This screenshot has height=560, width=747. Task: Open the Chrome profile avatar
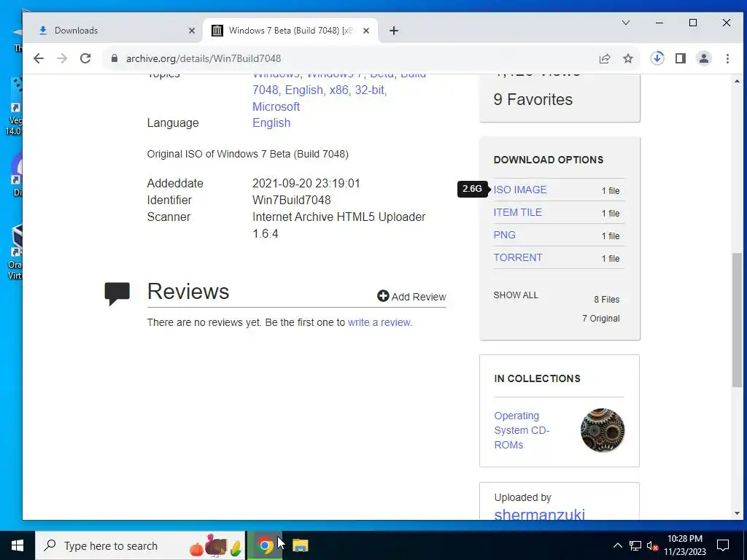click(704, 58)
